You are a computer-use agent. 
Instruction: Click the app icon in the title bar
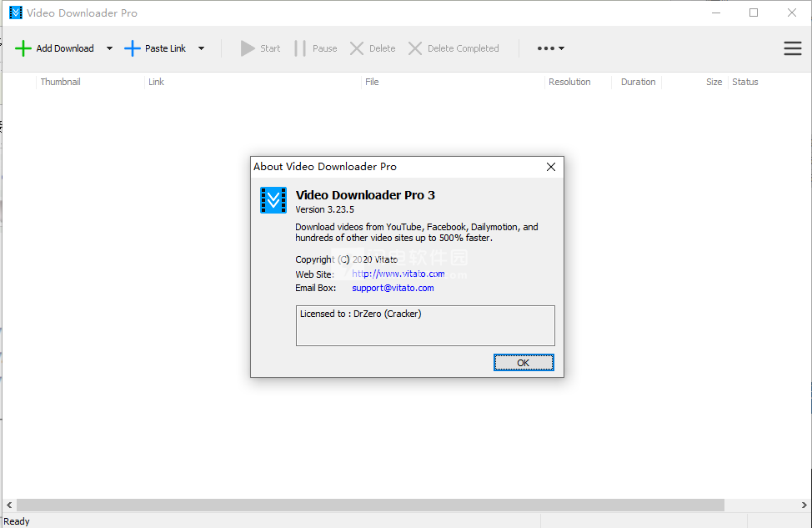[16, 13]
